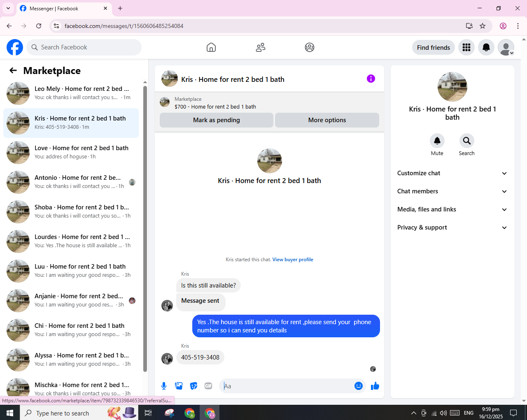This screenshot has width=527, height=420.
Task: Click the Search Facebook field
Action: [x=84, y=47]
